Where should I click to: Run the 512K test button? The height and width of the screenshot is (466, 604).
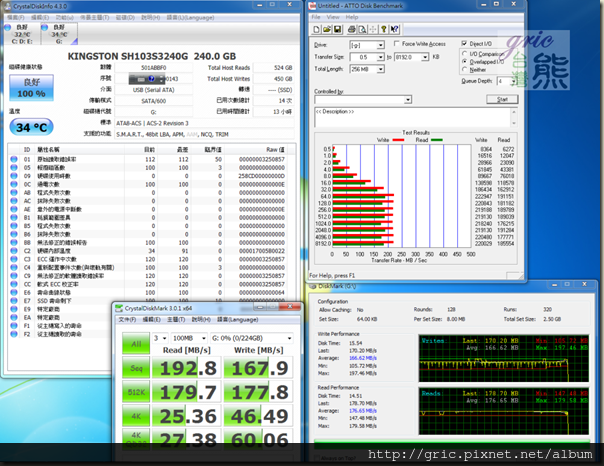(x=136, y=392)
